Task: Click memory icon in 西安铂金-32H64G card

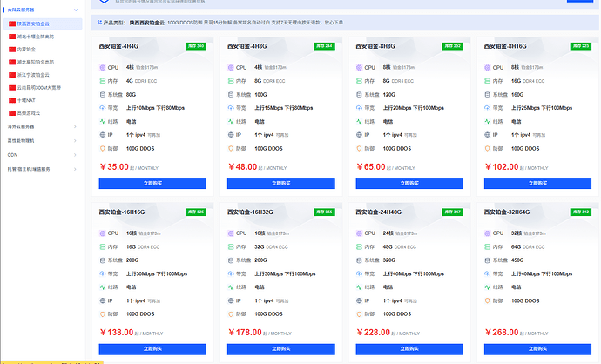Action: pos(487,246)
